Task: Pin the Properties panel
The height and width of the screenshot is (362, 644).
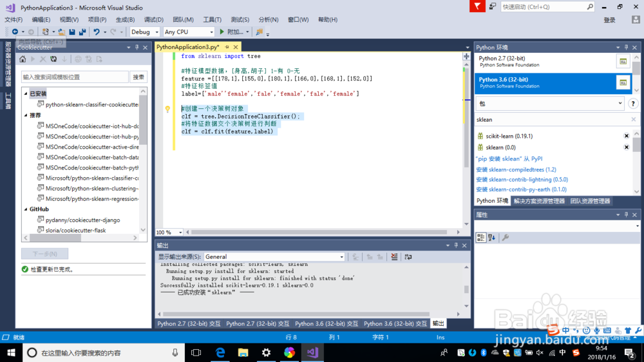Action: click(626, 214)
